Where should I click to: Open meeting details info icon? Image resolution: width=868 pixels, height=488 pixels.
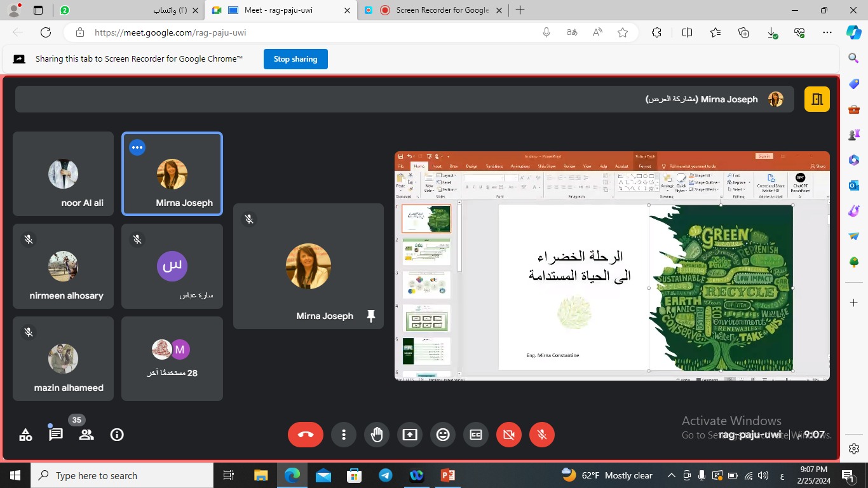coord(117,435)
